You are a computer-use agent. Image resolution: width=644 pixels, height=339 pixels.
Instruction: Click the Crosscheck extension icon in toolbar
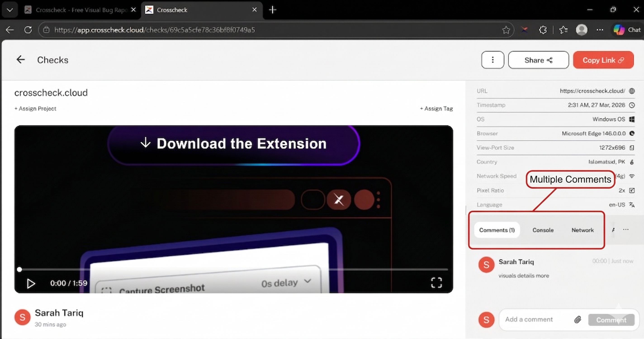pos(524,30)
